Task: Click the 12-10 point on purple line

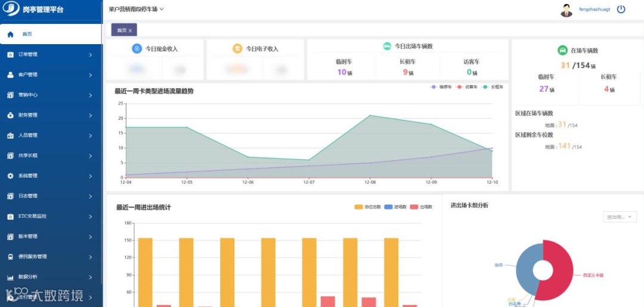Action: [x=492, y=148]
